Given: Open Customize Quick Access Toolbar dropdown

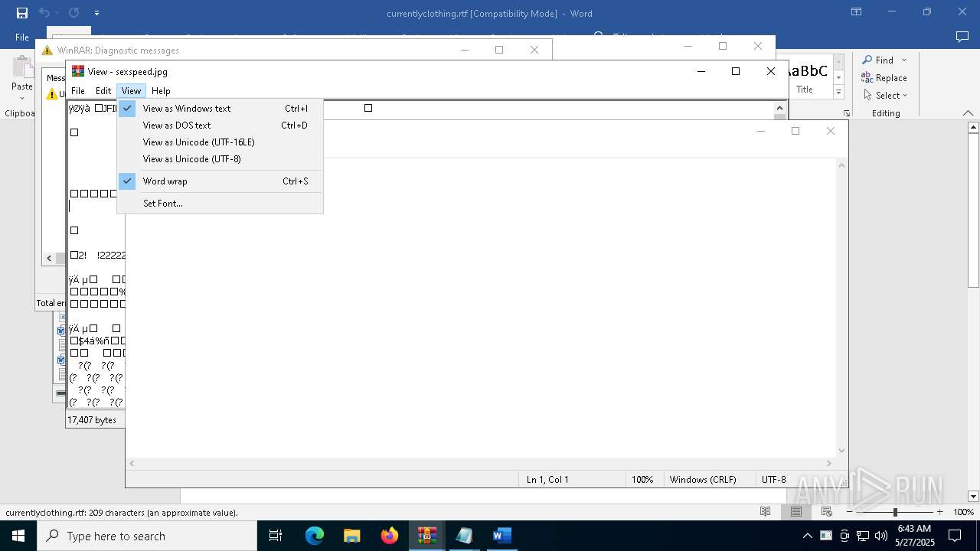Looking at the screenshot, I should pyautogui.click(x=96, y=13).
